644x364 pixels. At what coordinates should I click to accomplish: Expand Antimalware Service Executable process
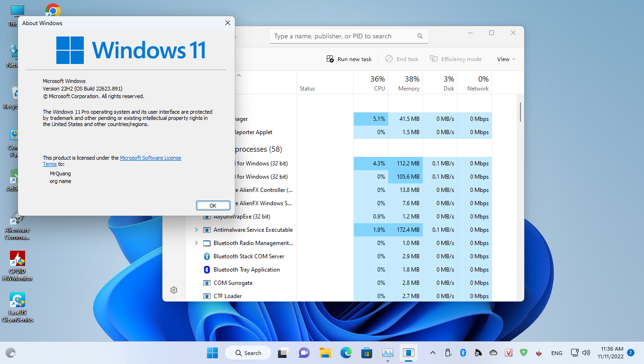coord(197,230)
